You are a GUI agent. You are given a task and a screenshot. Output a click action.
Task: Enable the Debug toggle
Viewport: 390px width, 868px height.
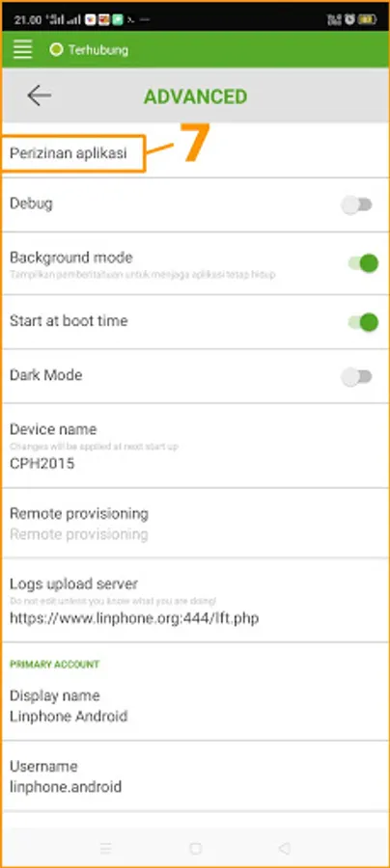(x=357, y=205)
